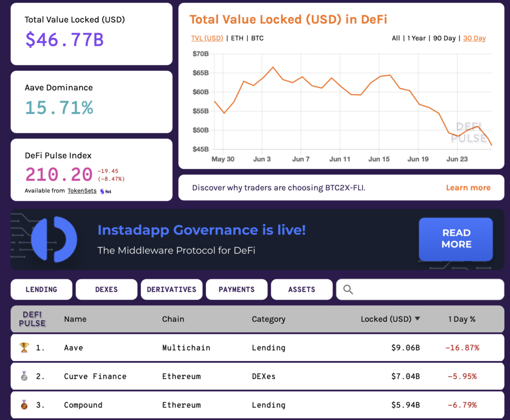This screenshot has height=420, width=510.
Task: Click the DeFi Pulse logo in table header
Action: [32, 319]
